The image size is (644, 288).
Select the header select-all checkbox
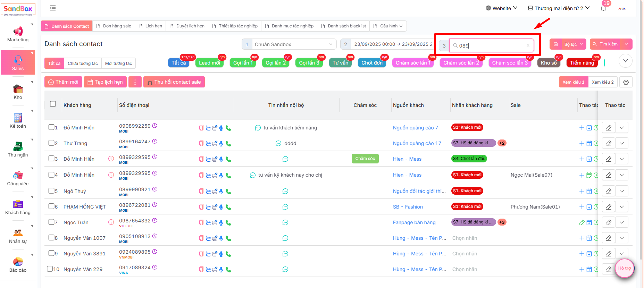[53, 104]
